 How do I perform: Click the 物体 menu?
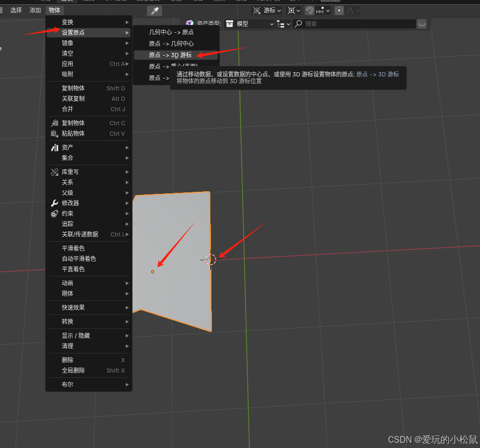click(x=55, y=10)
